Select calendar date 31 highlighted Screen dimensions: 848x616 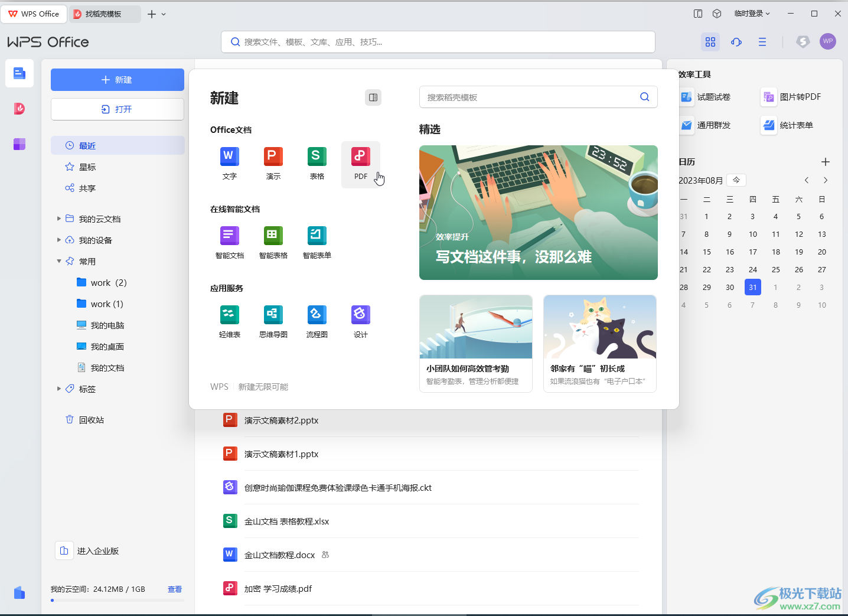752,287
